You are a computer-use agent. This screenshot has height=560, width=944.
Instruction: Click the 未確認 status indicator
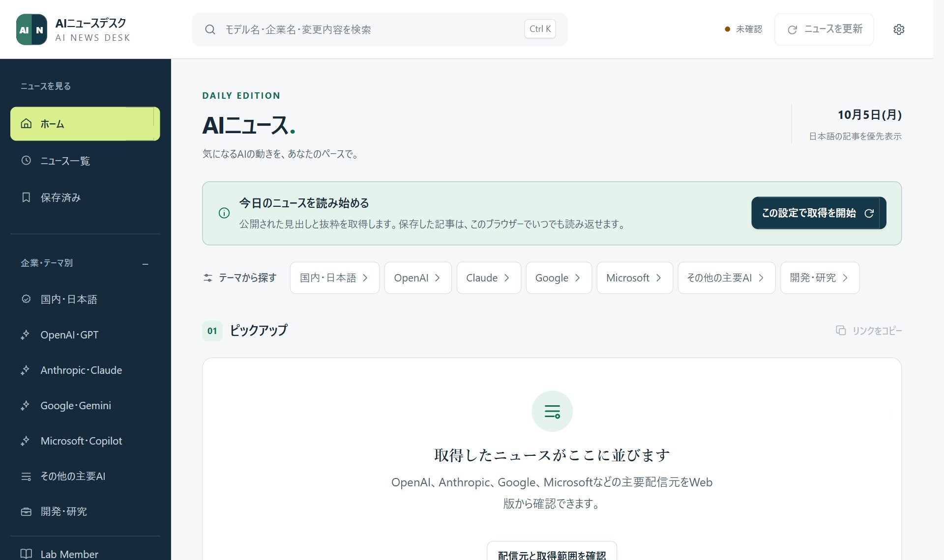click(743, 29)
